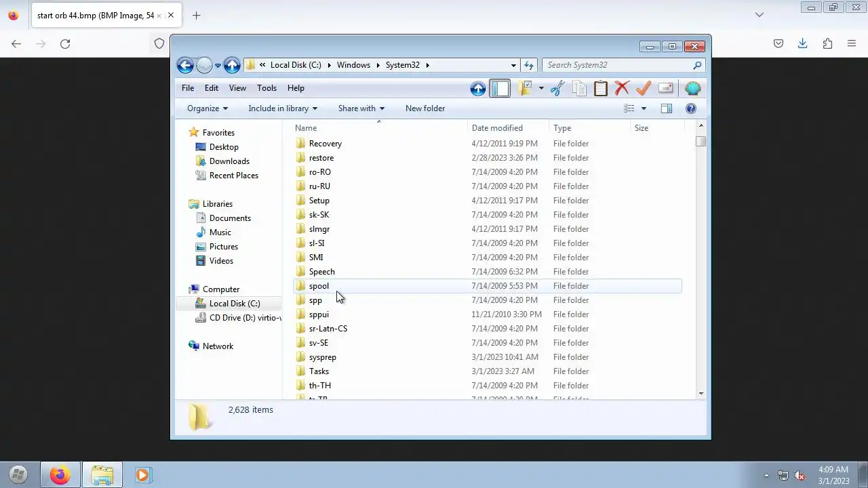
Task: Toggle the navigation pane toolbar icon
Action: point(500,88)
